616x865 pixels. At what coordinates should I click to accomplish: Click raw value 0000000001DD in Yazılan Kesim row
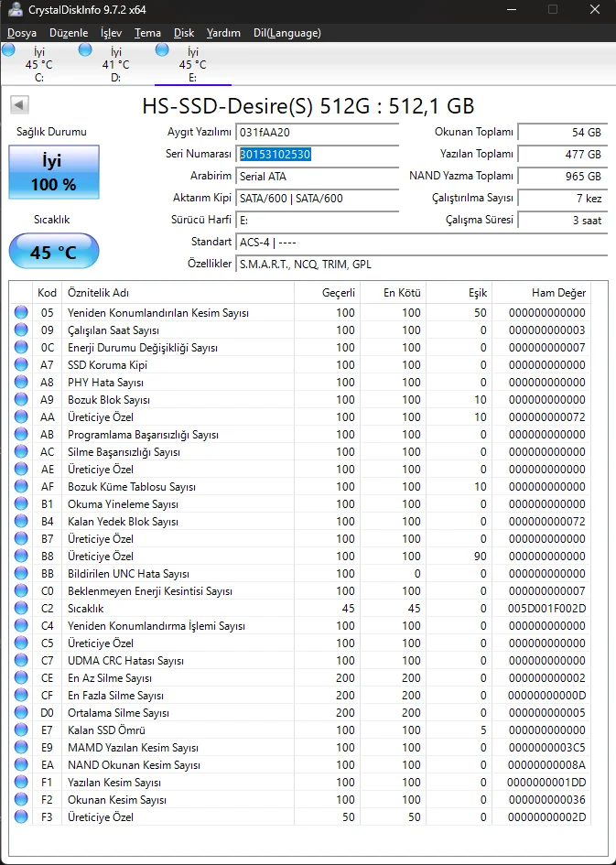(546, 782)
